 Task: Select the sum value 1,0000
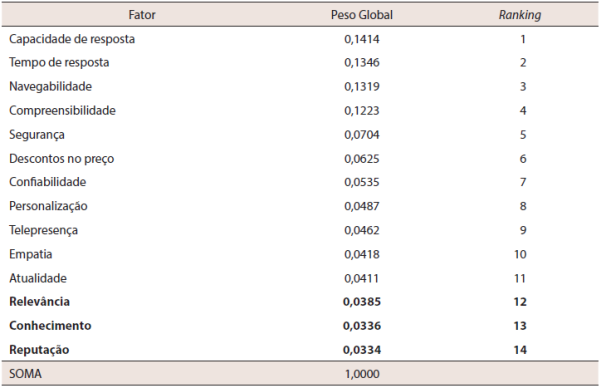362,374
